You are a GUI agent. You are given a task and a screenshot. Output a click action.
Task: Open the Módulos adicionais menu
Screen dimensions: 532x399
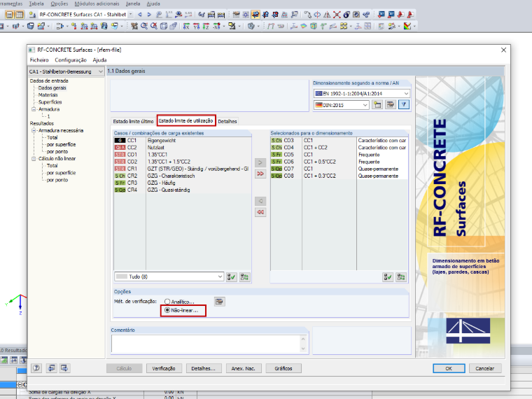pos(97,3)
